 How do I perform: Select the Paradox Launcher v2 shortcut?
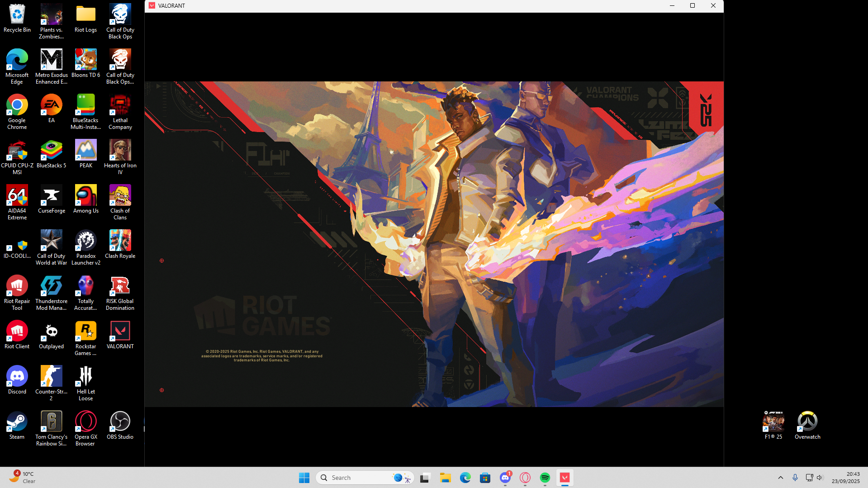coord(86,248)
